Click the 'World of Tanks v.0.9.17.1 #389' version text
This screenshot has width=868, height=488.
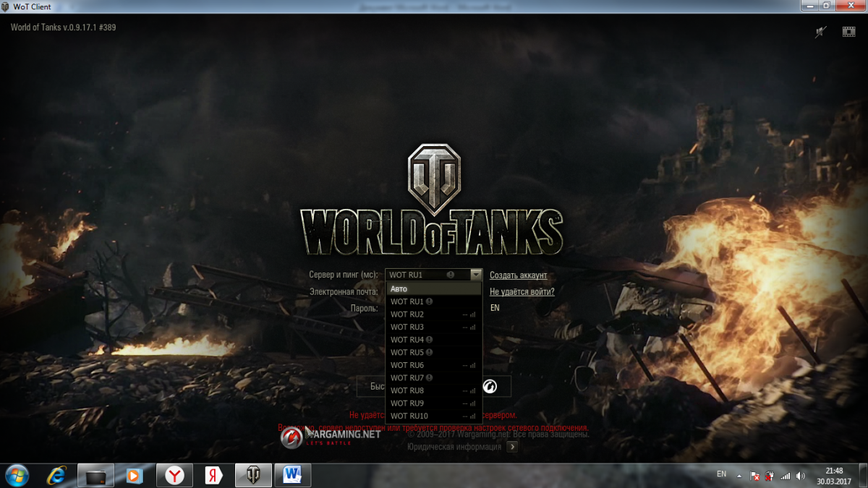[x=64, y=27]
